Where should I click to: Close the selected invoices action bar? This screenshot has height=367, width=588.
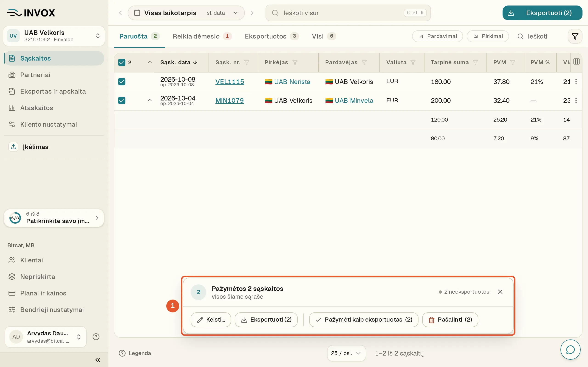coord(500,292)
